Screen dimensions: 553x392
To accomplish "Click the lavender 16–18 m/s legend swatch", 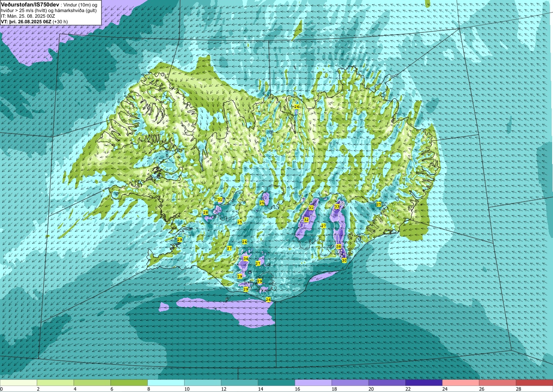I will [313, 383].
